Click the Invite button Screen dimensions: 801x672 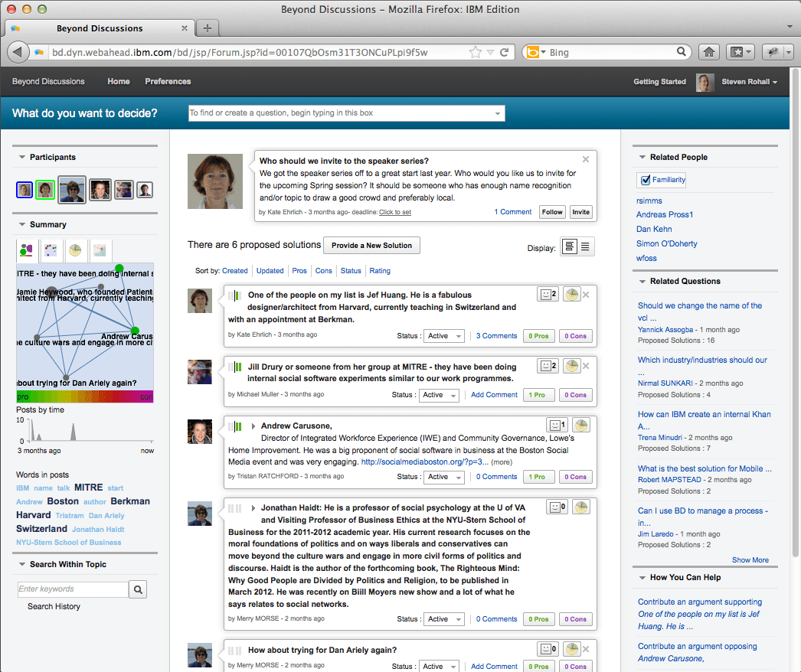click(580, 212)
